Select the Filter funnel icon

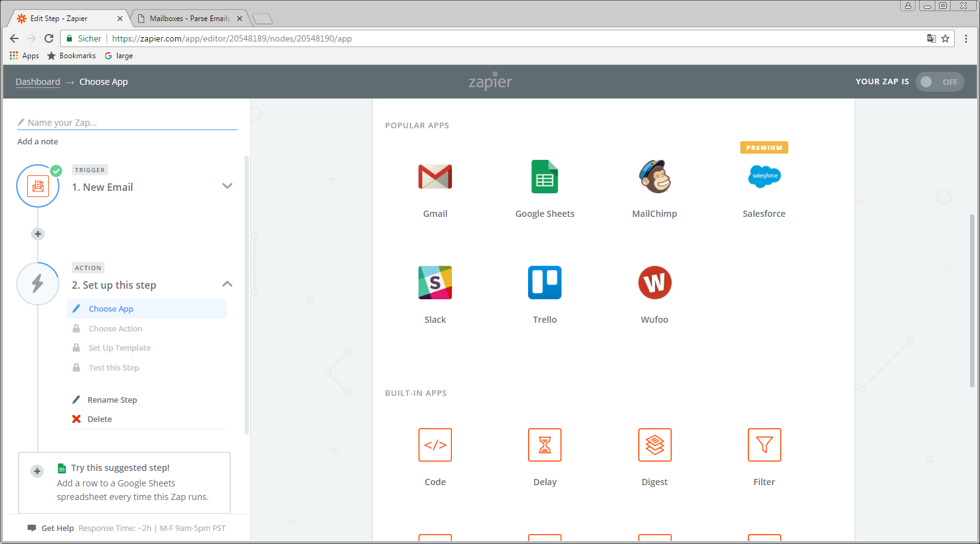click(x=764, y=445)
